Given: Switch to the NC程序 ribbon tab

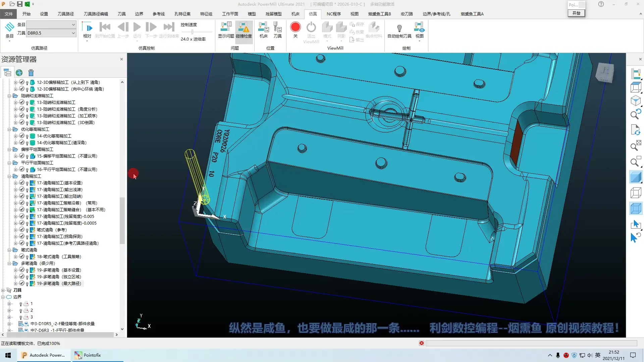Looking at the screenshot, I should point(333,14).
